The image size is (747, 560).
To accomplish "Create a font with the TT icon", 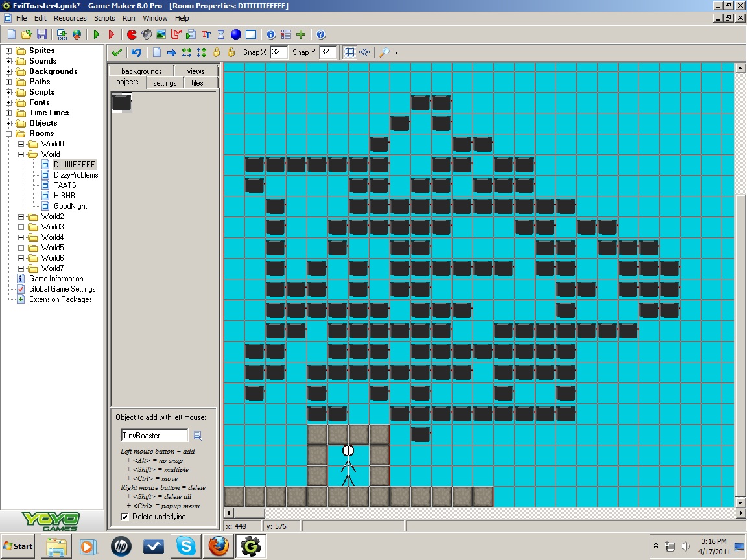I will tap(206, 34).
